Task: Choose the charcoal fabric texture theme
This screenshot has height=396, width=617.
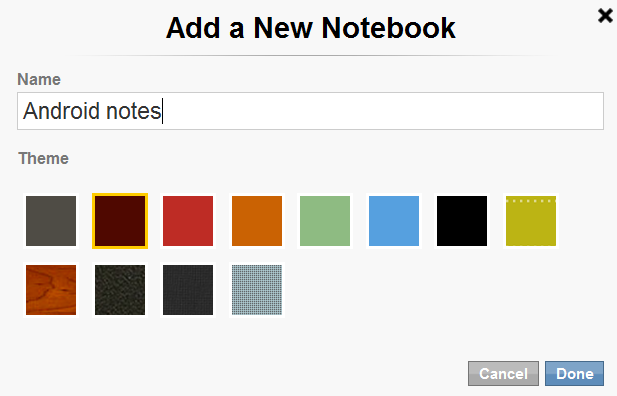Action: [x=188, y=290]
